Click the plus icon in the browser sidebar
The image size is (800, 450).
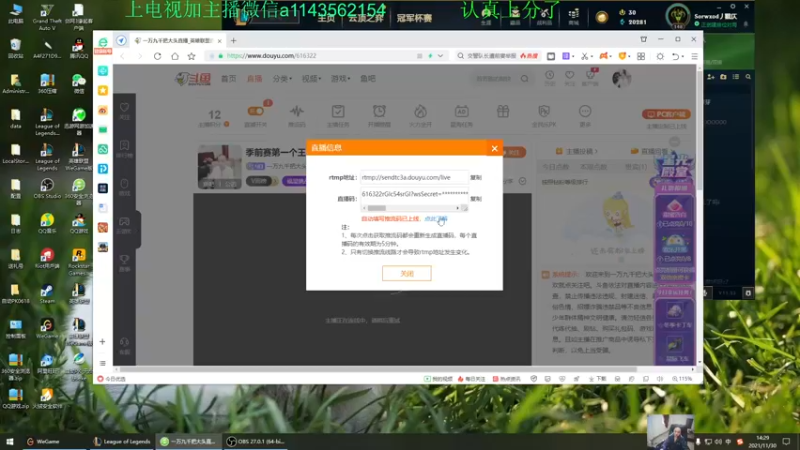(103, 342)
